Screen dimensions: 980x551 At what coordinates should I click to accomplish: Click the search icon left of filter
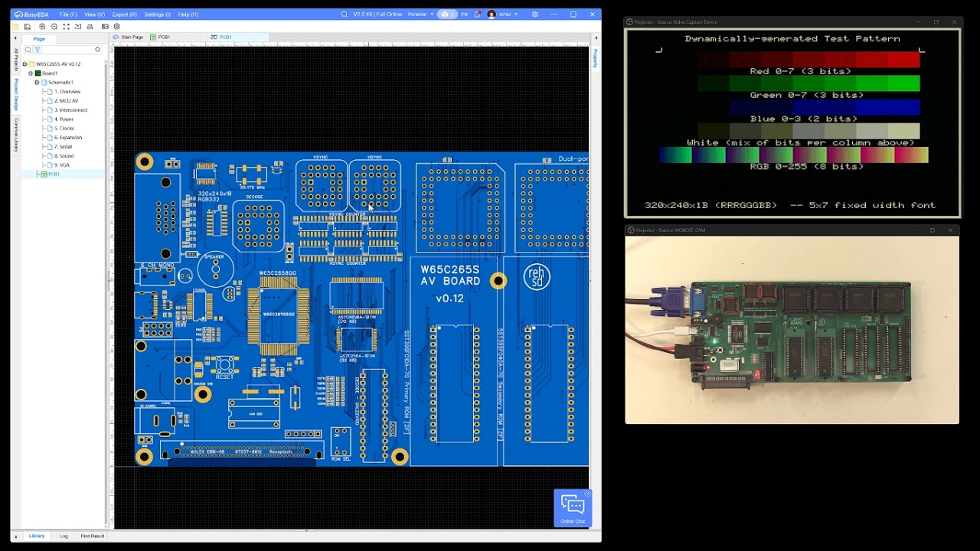(28, 50)
